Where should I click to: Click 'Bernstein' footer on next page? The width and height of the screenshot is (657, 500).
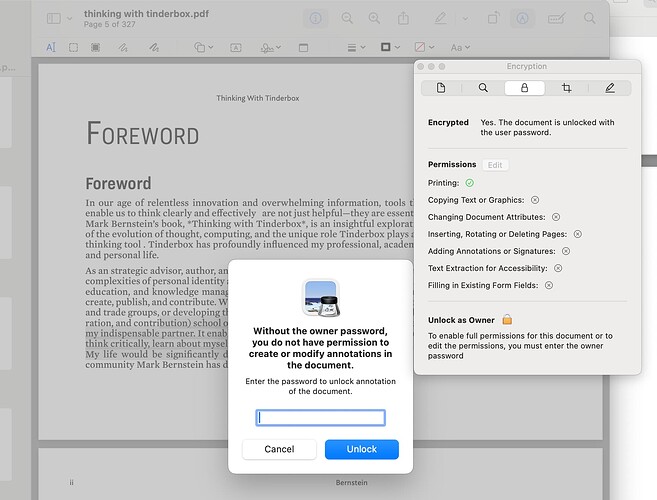352,483
